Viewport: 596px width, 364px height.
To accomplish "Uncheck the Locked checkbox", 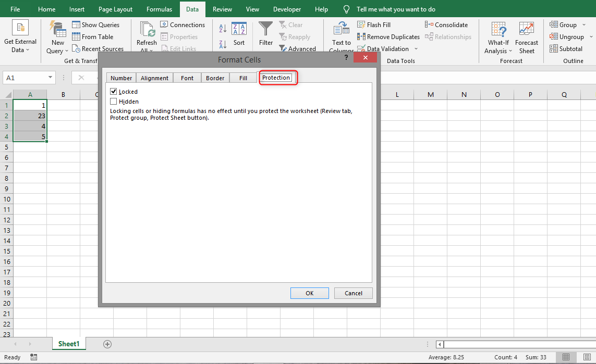I will [113, 91].
